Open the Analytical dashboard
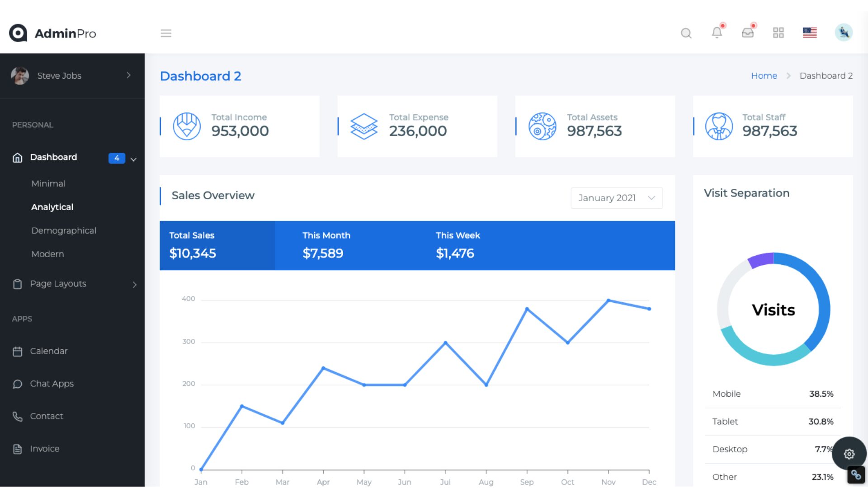 [x=52, y=207]
